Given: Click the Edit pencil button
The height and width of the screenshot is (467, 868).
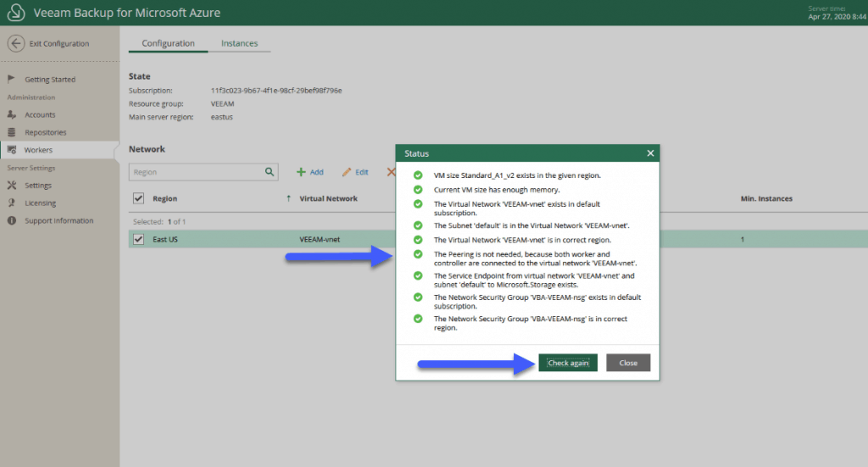Looking at the screenshot, I should click(x=355, y=172).
